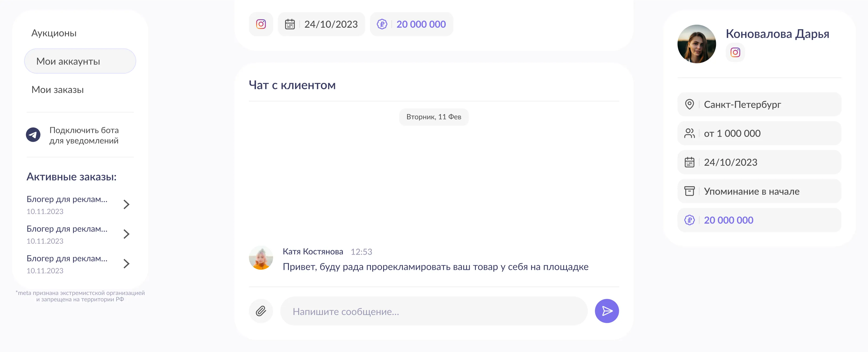Click the от 1 000 000 followers field
The image size is (868, 352).
pyautogui.click(x=759, y=133)
